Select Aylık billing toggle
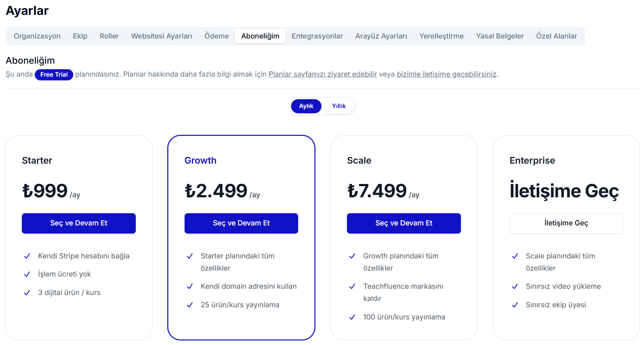This screenshot has height=345, width=644. 306,106
